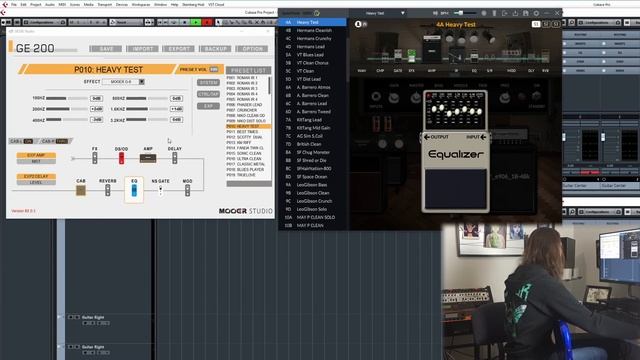Click the tuner icon in amp plugin header
This screenshot has width=640, height=360.
(x=494, y=13)
